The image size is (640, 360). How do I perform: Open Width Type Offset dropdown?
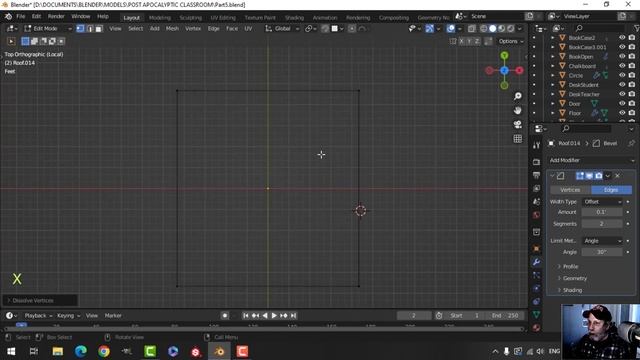[602, 202]
